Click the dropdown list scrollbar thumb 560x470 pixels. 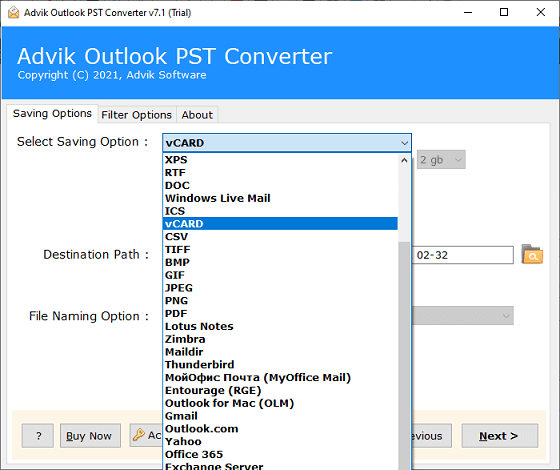(404, 356)
